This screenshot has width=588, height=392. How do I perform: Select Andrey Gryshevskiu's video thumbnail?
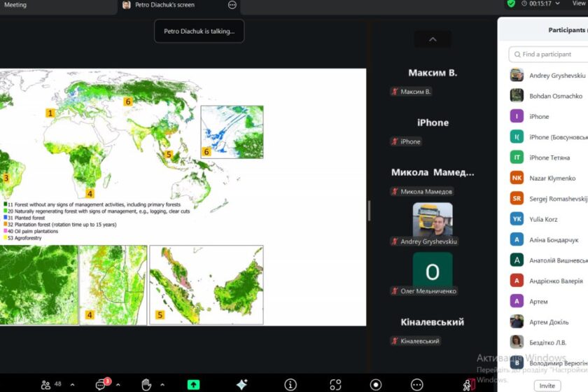433,220
